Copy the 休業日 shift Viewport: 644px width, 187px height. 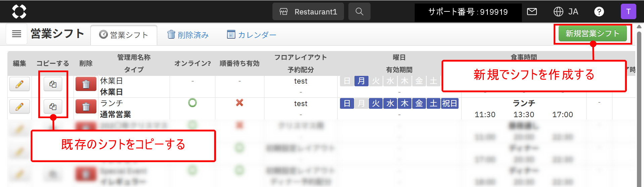(53, 84)
